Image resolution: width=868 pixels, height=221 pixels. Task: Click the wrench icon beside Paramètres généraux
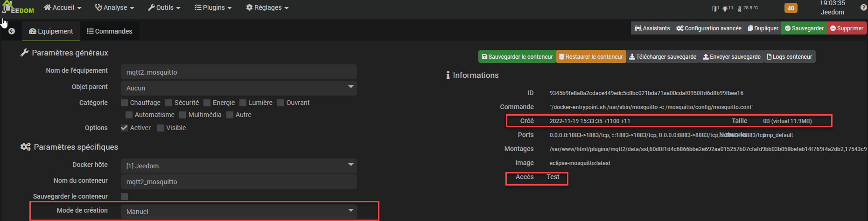coord(25,53)
